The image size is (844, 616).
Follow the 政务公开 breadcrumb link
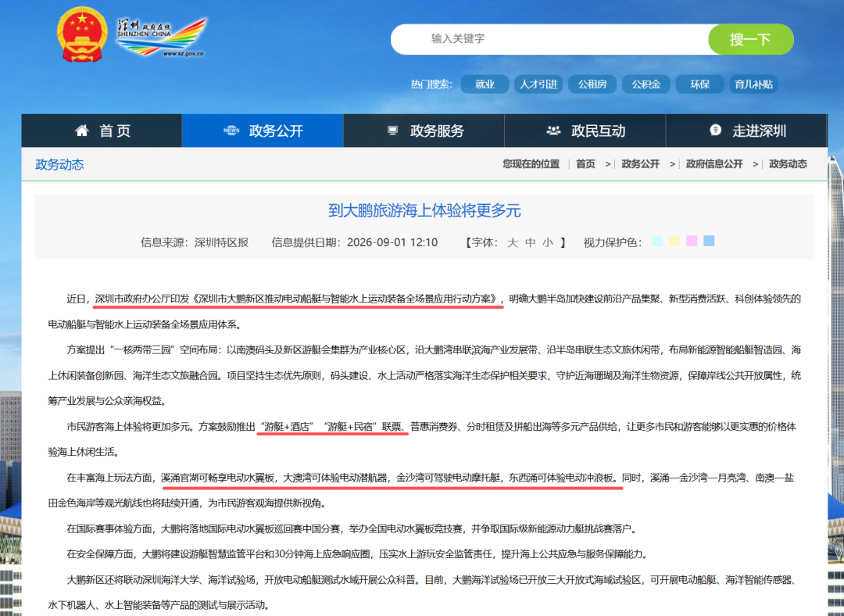click(641, 163)
